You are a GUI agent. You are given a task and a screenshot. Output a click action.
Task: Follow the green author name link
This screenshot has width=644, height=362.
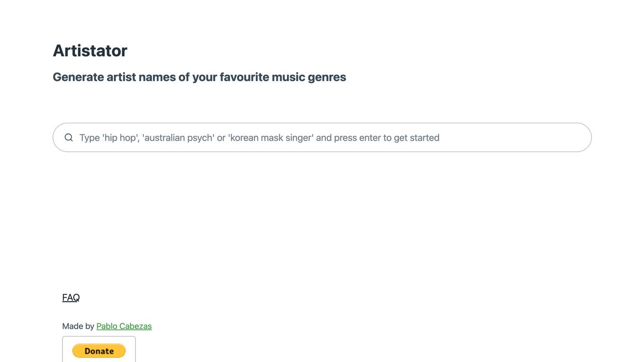coord(124,326)
